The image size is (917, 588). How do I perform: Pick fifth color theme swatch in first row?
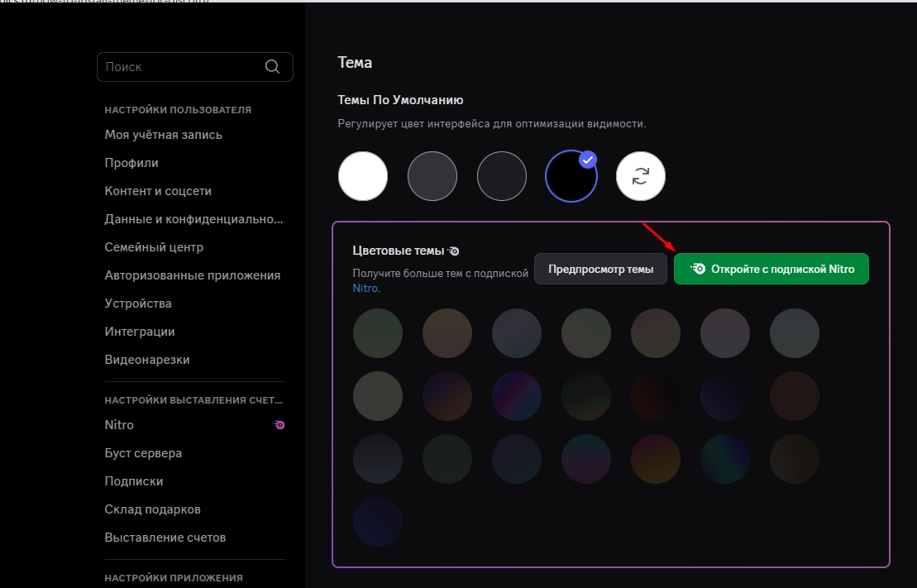click(x=656, y=333)
